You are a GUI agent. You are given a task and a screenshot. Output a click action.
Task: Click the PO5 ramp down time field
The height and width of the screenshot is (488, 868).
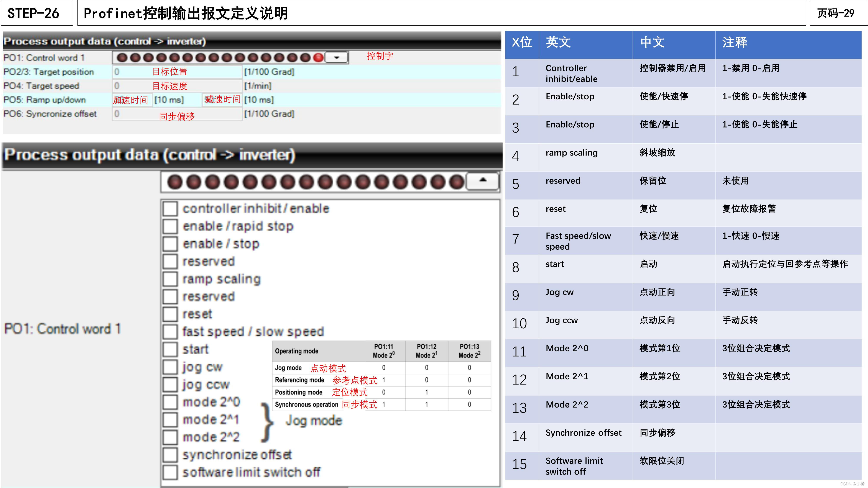tap(222, 100)
